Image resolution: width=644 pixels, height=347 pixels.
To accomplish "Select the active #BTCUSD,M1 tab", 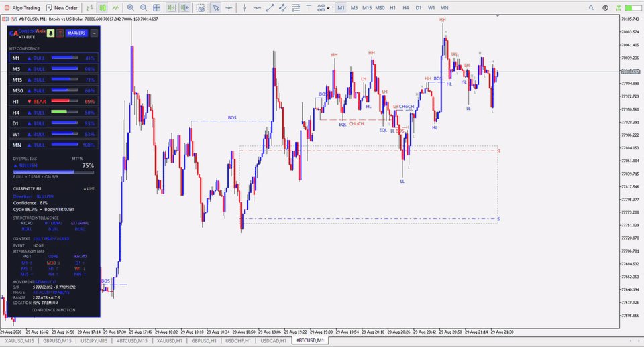I will [x=310, y=340].
